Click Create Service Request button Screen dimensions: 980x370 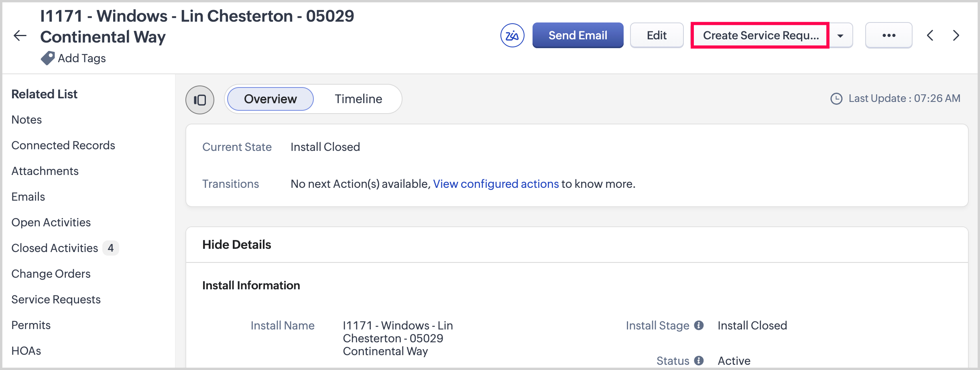tap(760, 36)
